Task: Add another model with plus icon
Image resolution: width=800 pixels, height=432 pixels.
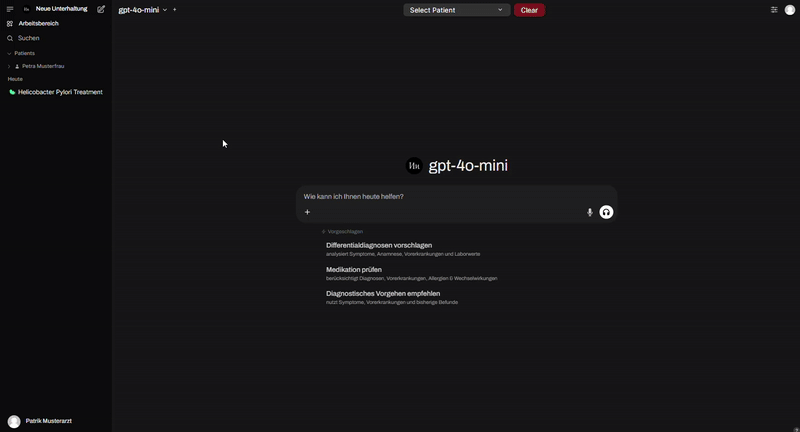Action: coord(174,10)
